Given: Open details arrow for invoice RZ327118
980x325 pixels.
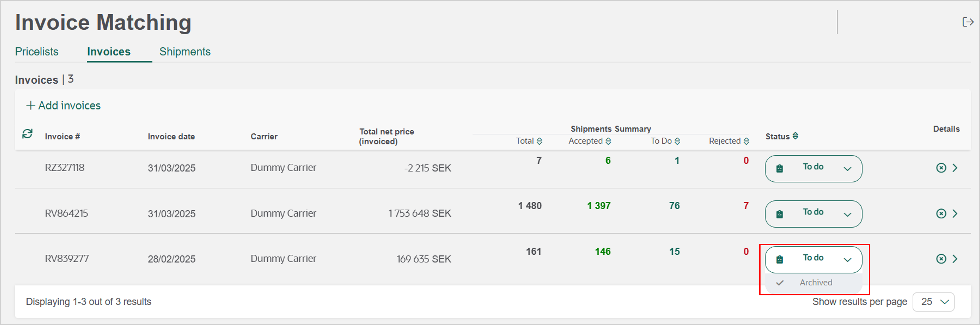Looking at the screenshot, I should pyautogui.click(x=955, y=168).
